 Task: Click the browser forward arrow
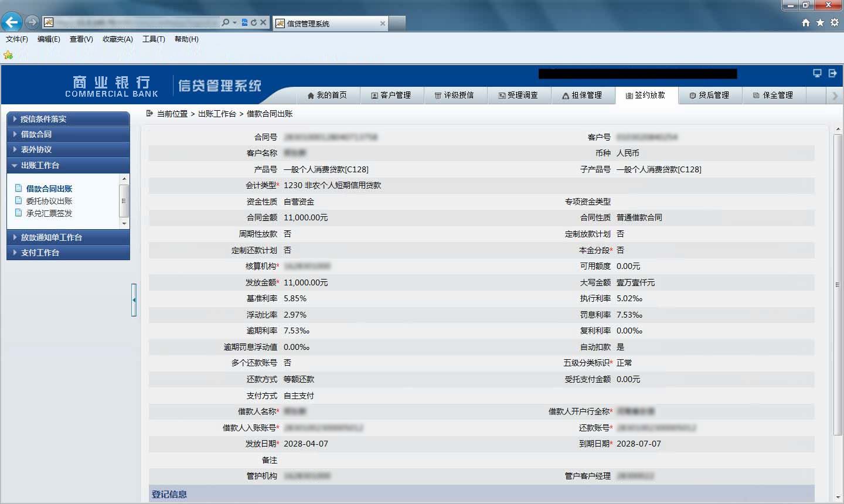pos(32,22)
